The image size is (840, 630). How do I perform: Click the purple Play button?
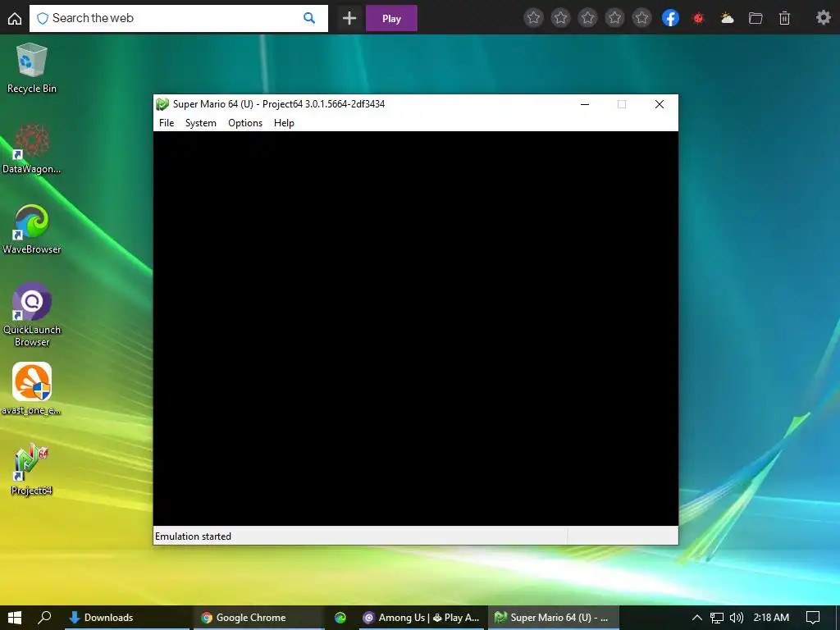tap(391, 18)
